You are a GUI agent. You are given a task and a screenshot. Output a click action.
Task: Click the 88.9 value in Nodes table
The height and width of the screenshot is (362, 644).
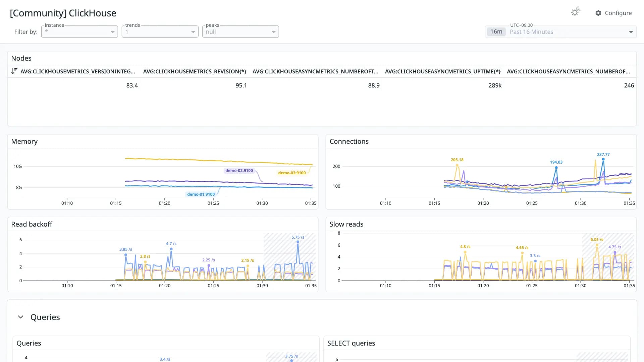374,85
